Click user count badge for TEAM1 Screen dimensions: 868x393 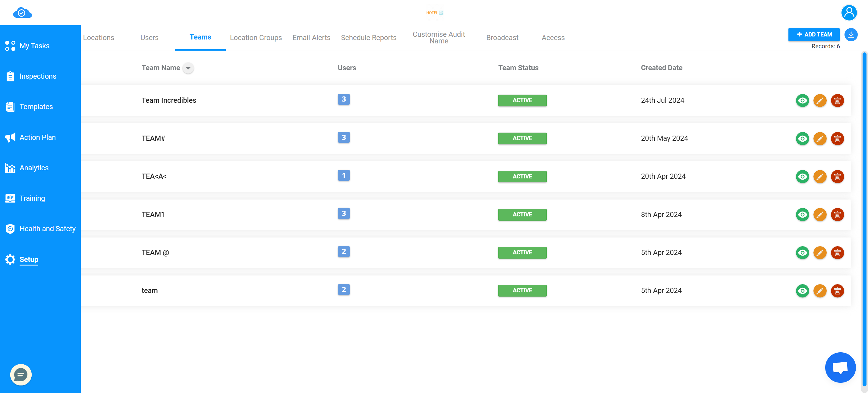pos(344,214)
